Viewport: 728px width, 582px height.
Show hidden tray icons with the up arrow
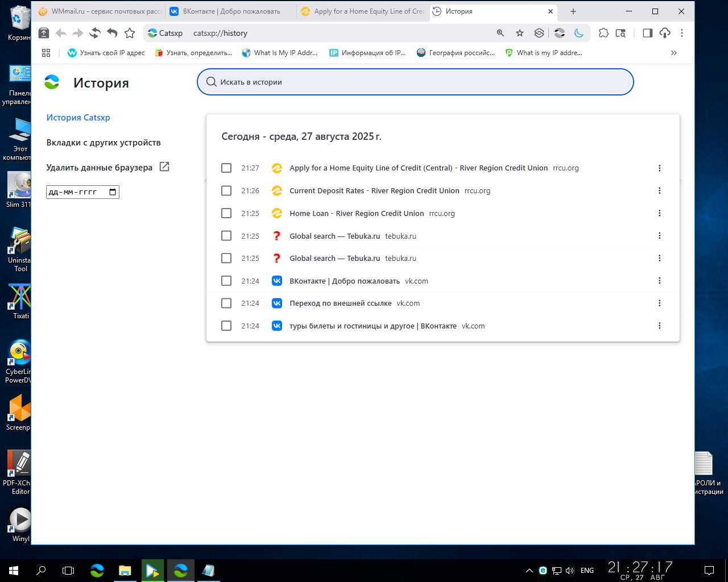pos(530,570)
